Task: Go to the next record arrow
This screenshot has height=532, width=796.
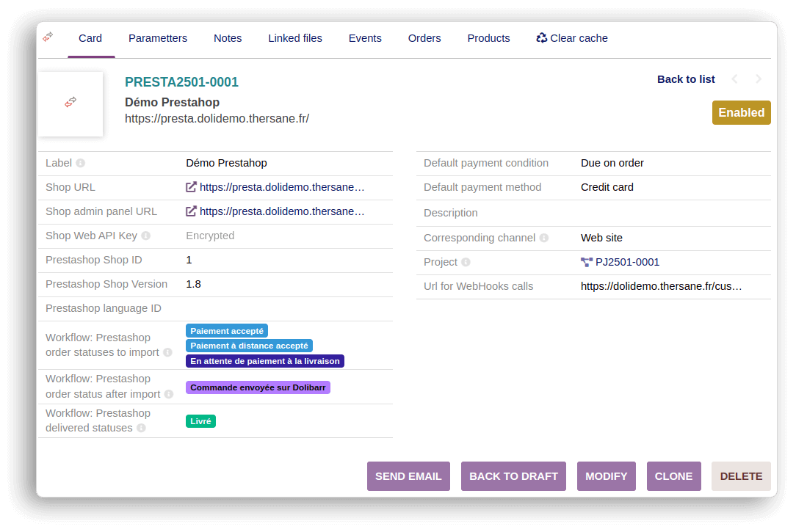Action: click(759, 79)
